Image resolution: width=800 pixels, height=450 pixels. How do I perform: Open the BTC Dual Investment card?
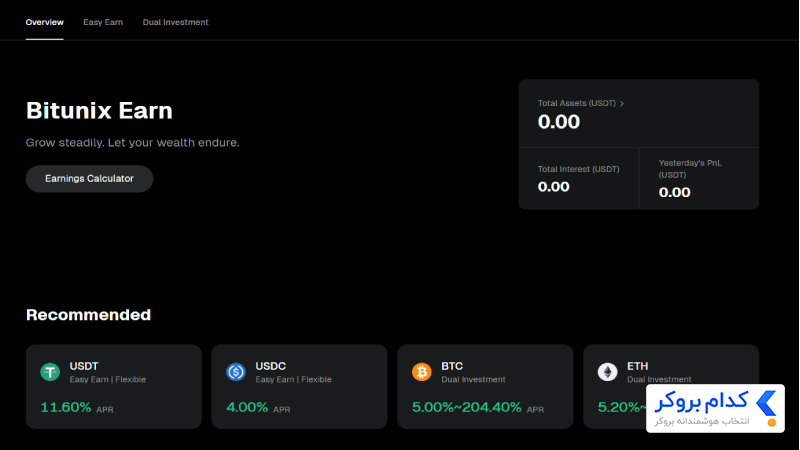[485, 387]
